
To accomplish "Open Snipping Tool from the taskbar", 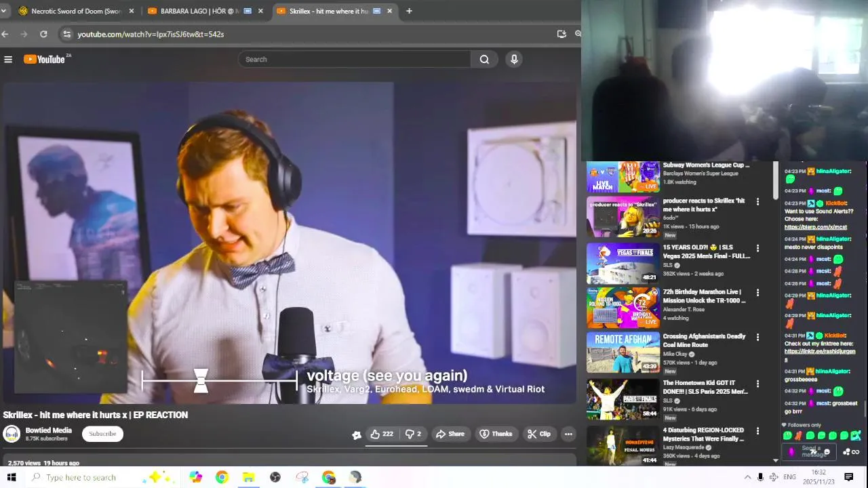I will pos(302,477).
